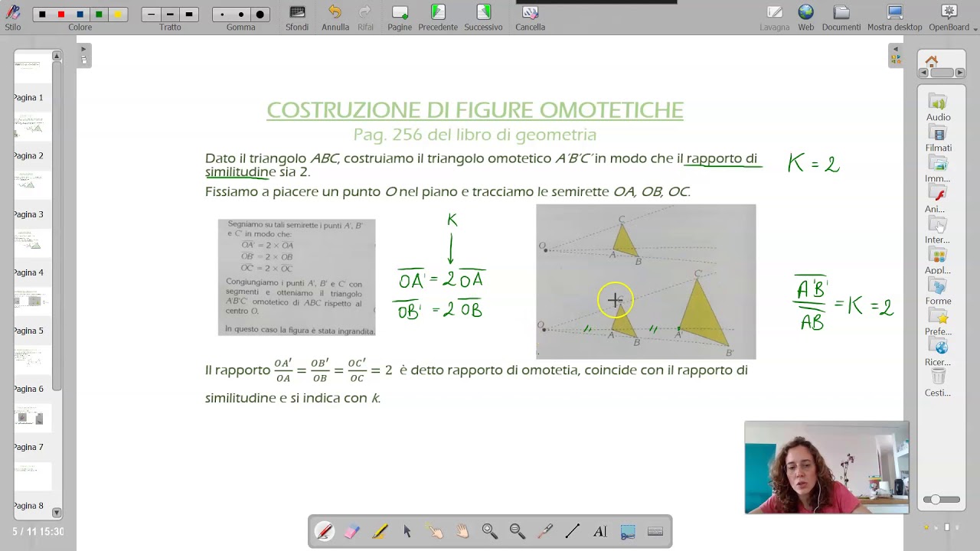The height and width of the screenshot is (551, 980).
Task: Select the laser pointer tool
Action: pos(545,531)
